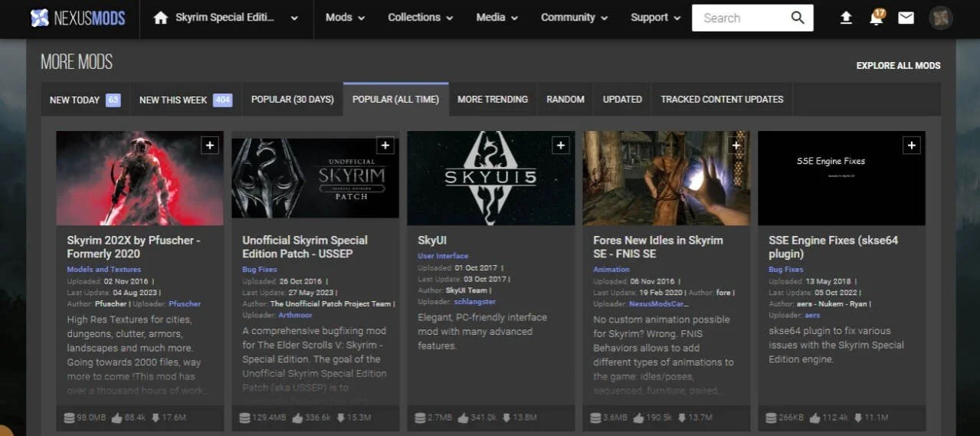Click the file size icon next to 98.0MB
This screenshot has width=980, height=436.
click(70, 418)
